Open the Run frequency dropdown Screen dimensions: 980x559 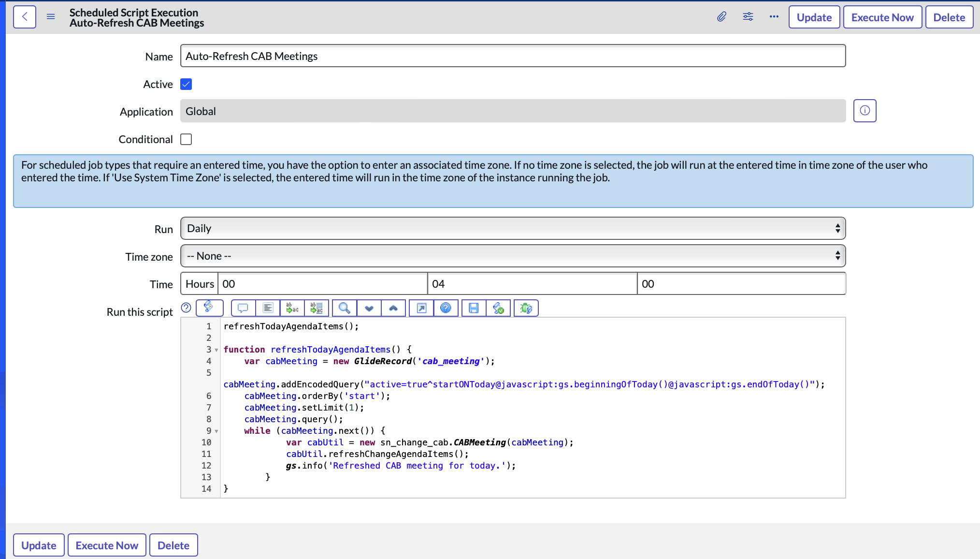(x=513, y=228)
